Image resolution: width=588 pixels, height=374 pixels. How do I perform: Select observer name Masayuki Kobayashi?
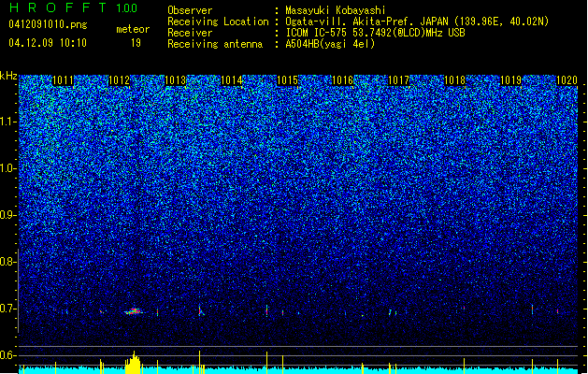click(x=336, y=10)
